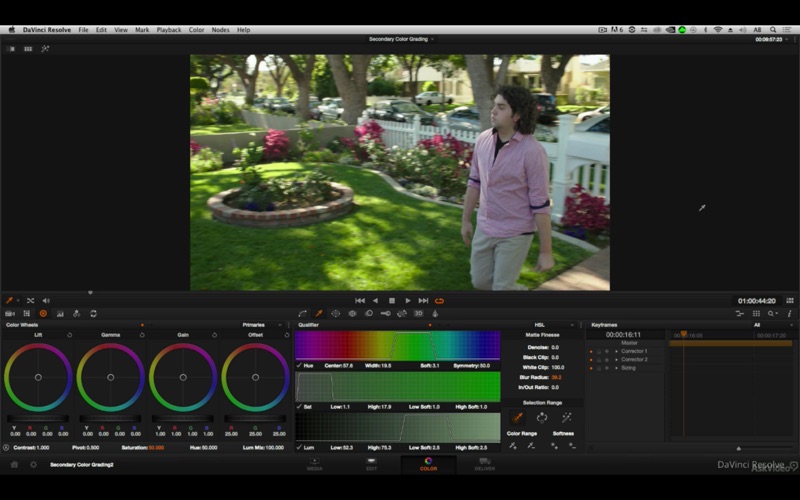Open the Nodes menu
This screenshot has height=500, width=800.
click(x=220, y=30)
